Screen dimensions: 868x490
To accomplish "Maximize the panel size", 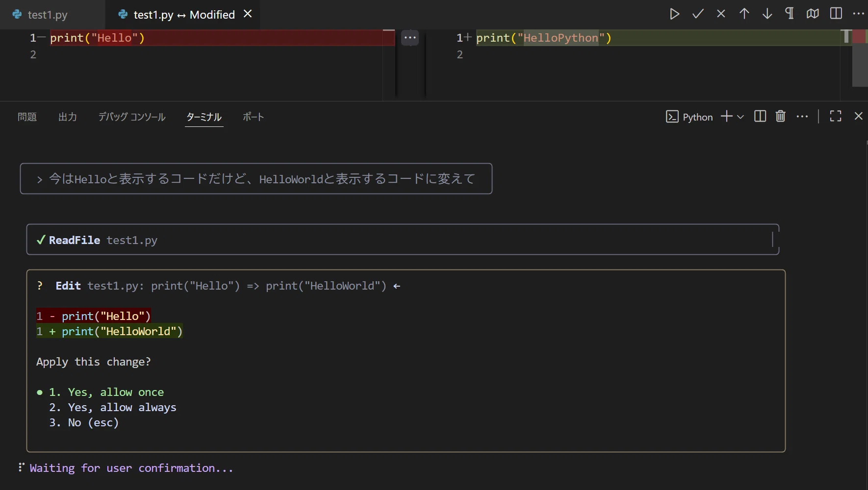I will point(836,116).
